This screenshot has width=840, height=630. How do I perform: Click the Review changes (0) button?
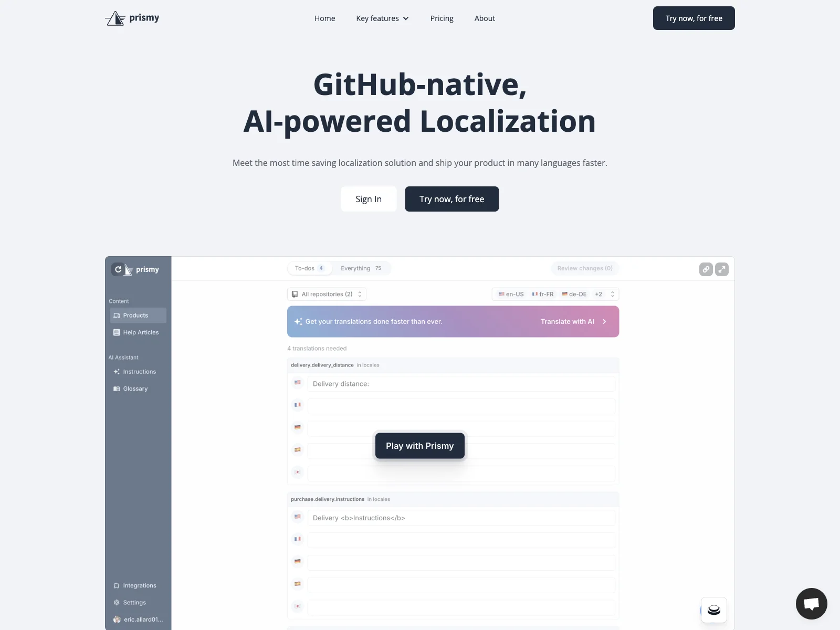(x=585, y=268)
